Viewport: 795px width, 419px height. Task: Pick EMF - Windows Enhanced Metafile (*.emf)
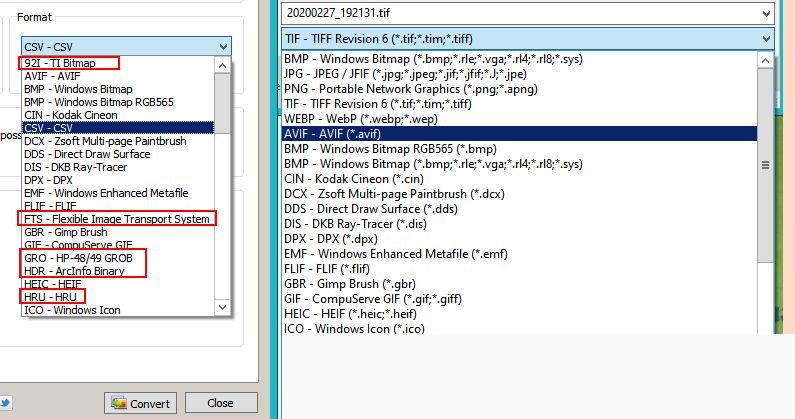tap(519, 254)
